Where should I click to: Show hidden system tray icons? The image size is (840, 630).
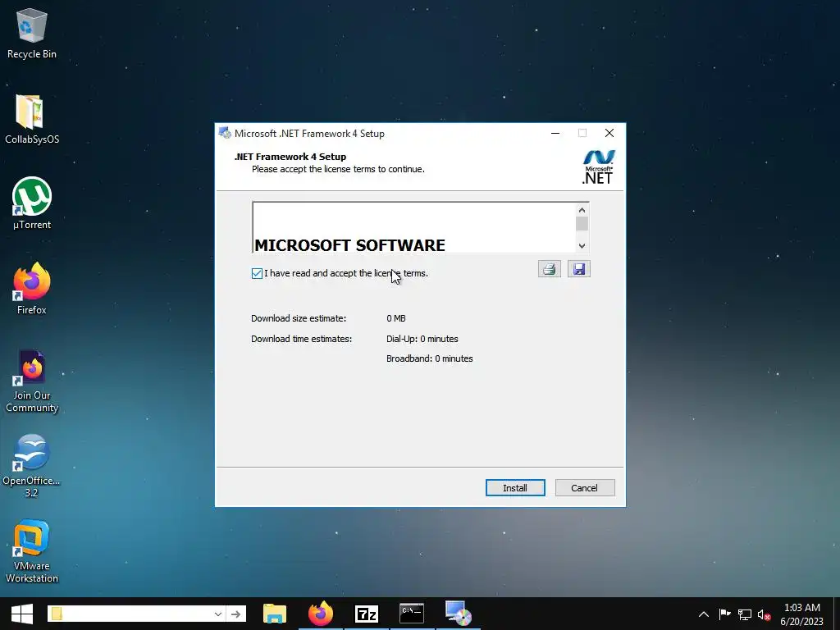pos(704,614)
